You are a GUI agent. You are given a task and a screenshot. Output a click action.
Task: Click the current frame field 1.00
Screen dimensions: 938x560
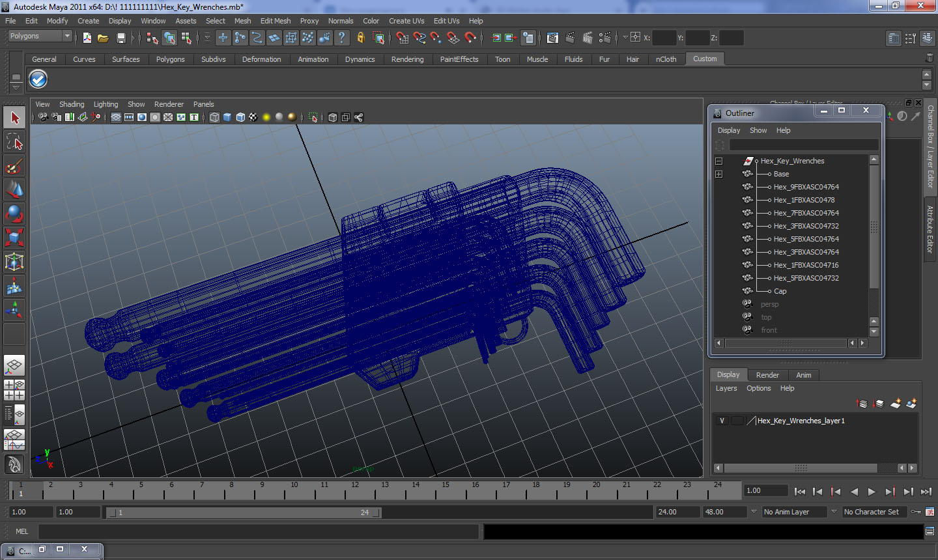(x=765, y=490)
